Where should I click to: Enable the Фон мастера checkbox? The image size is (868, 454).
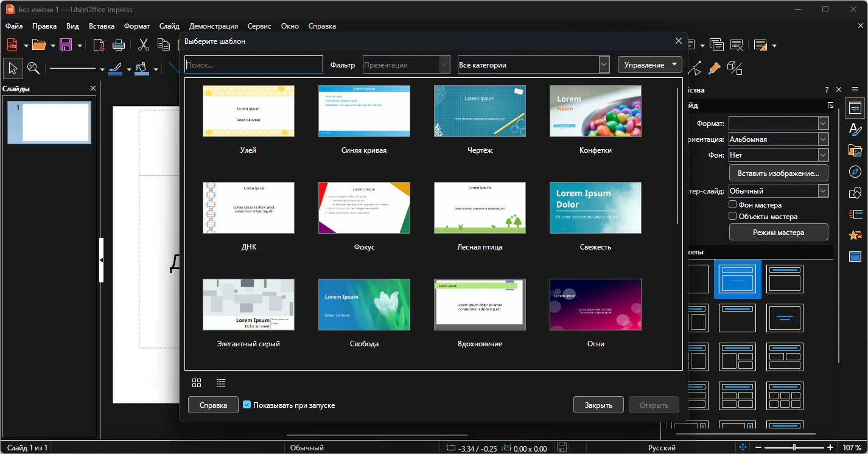(x=733, y=205)
